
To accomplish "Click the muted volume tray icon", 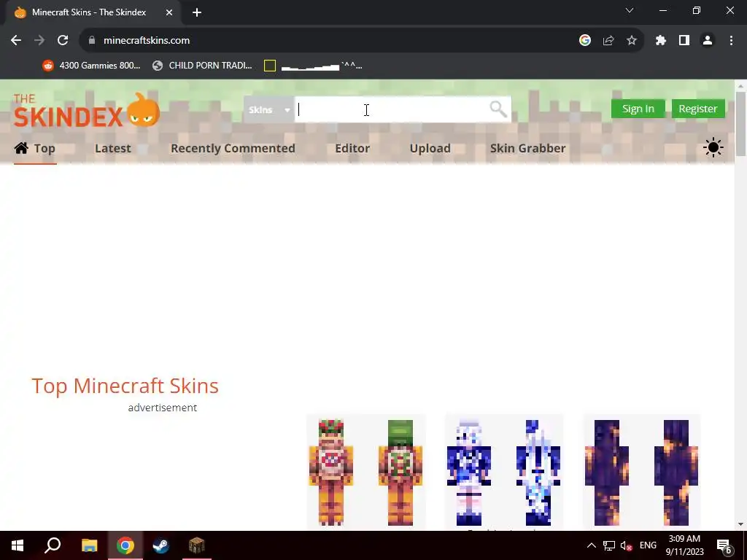I will click(x=626, y=545).
